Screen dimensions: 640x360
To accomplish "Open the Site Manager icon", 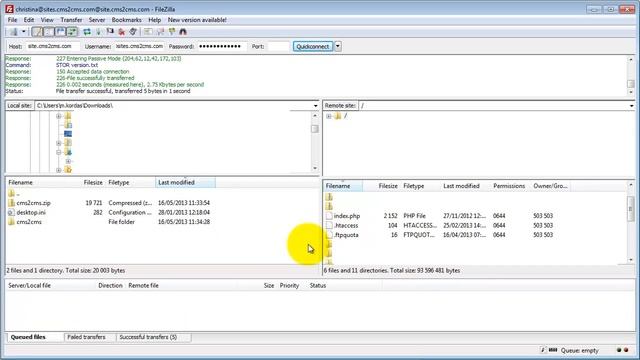I will tap(14, 32).
